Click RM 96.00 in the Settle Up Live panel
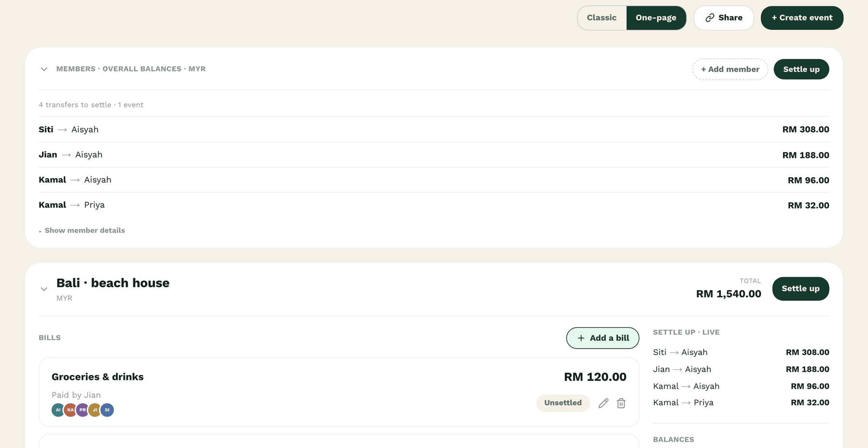 tap(810, 386)
